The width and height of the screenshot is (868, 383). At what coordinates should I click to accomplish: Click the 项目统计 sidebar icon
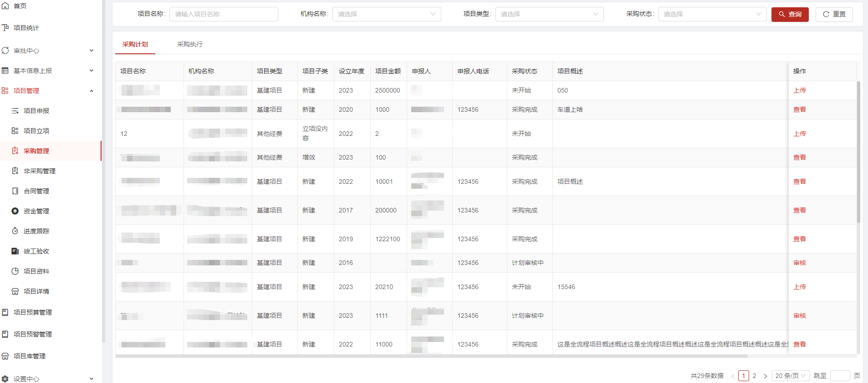[x=5, y=28]
